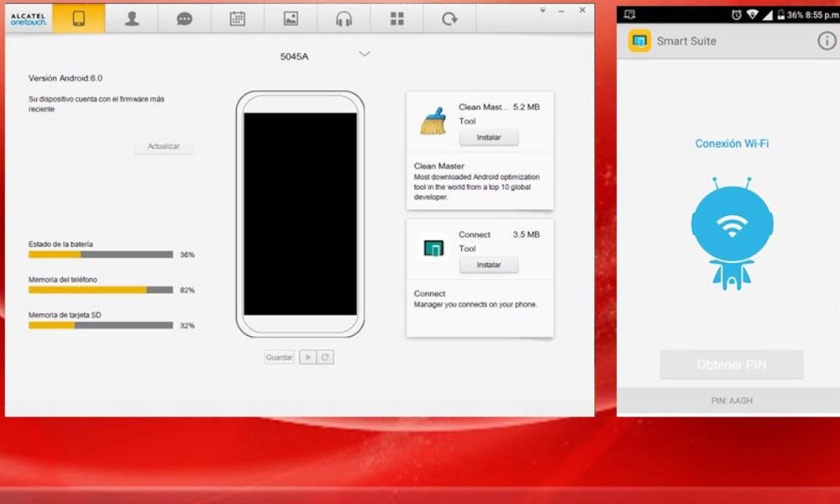Click the Actualizar firmware button
The height and width of the screenshot is (504, 840).
[x=164, y=146]
